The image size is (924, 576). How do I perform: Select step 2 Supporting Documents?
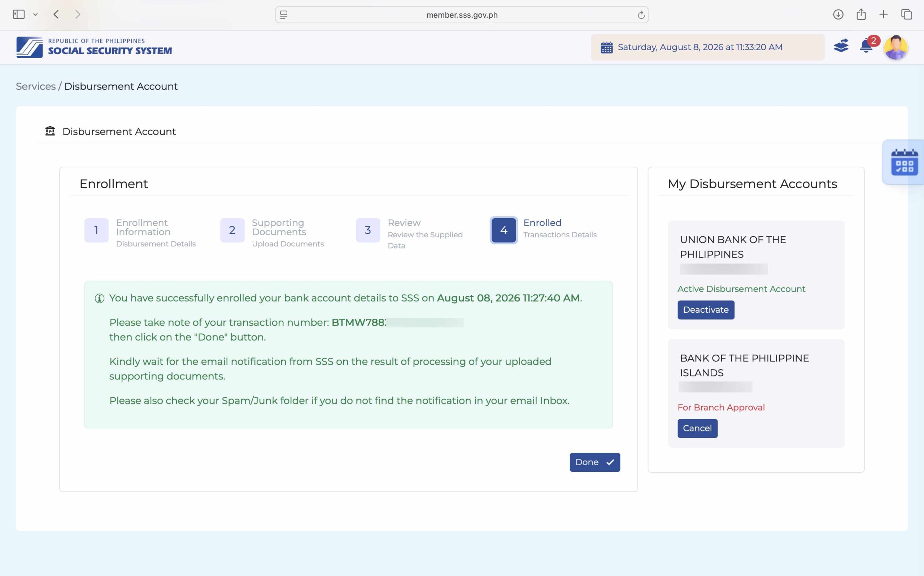coord(272,232)
